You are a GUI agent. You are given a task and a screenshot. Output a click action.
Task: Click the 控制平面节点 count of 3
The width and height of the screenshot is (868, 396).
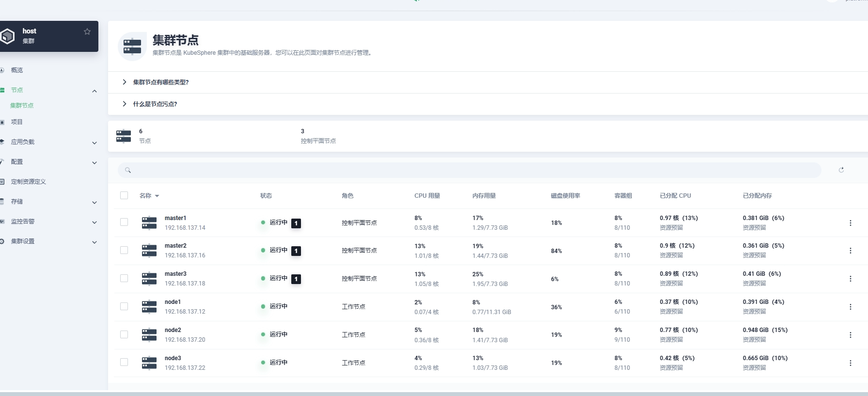(302, 131)
